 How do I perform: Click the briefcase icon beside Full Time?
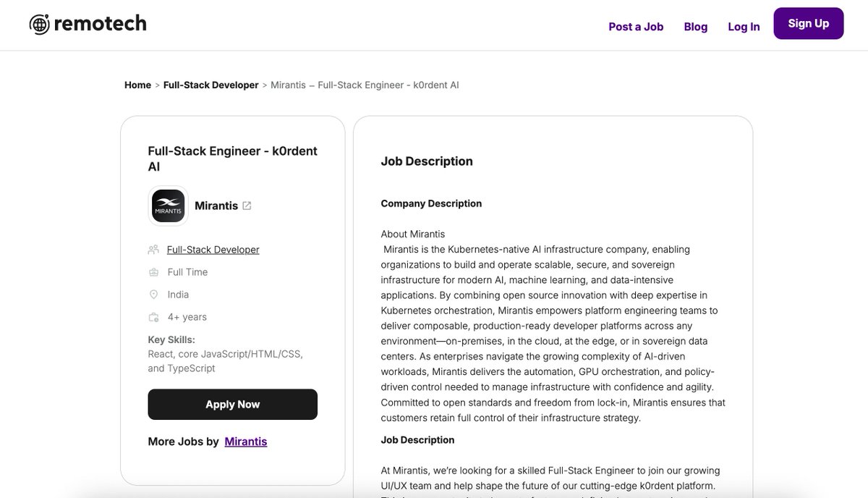(153, 272)
